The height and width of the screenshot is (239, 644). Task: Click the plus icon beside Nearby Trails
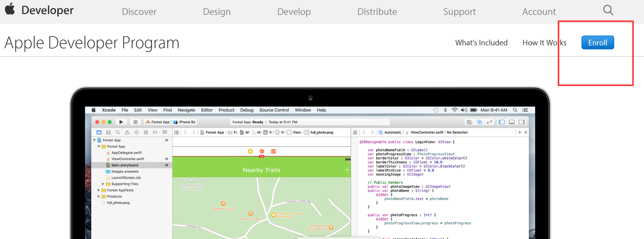pos(347,170)
